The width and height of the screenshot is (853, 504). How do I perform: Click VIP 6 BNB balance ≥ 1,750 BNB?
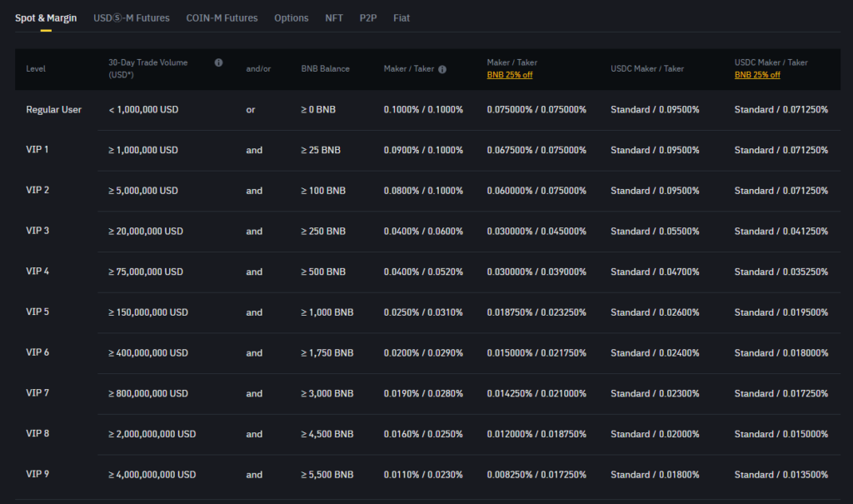coord(327,353)
